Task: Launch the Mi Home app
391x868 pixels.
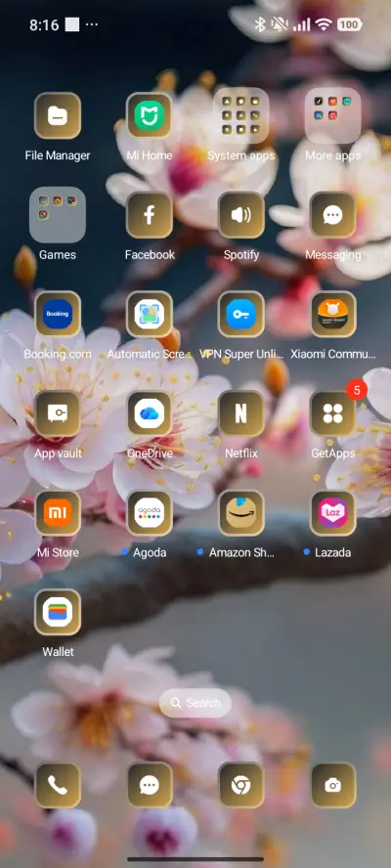Action: (x=149, y=115)
